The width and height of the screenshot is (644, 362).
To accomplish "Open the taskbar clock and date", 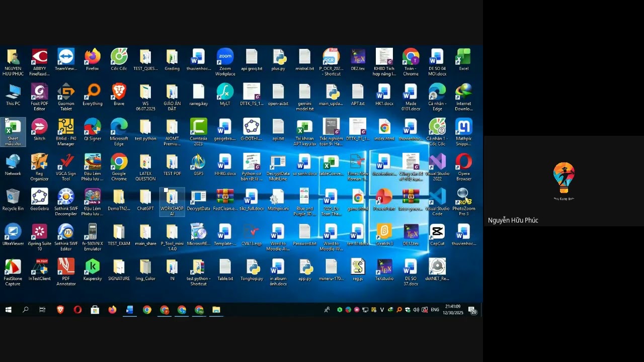I will (x=452, y=310).
